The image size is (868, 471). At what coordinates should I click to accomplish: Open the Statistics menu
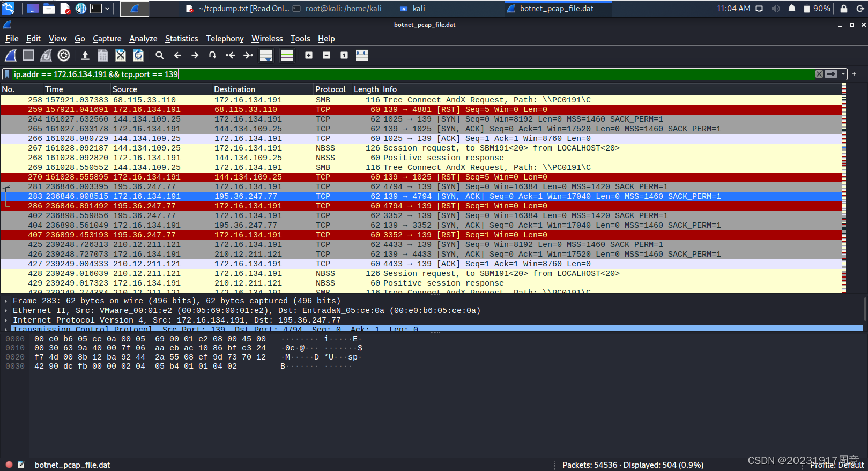pos(181,39)
